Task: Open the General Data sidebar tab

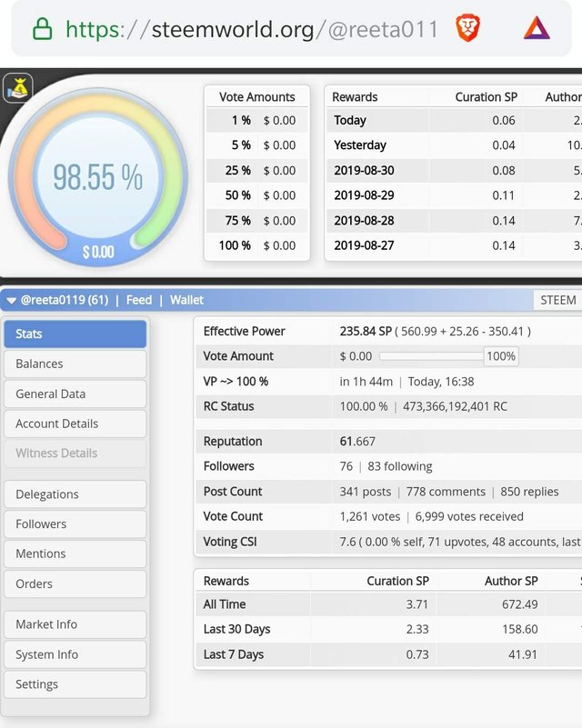Action: click(75, 394)
